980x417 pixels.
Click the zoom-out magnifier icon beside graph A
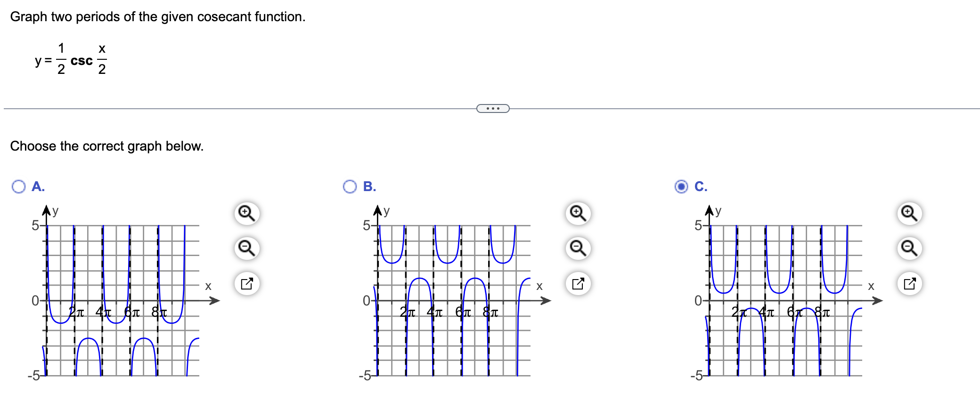coord(247,249)
